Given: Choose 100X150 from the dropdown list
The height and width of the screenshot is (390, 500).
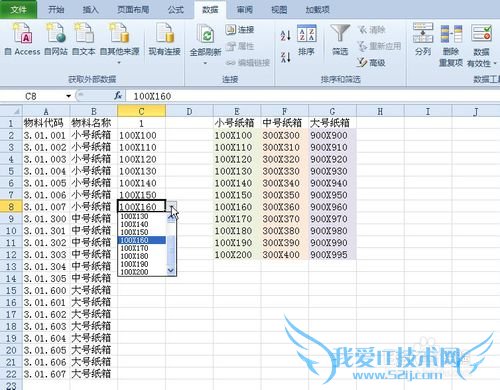Looking at the screenshot, I should pos(142,232).
